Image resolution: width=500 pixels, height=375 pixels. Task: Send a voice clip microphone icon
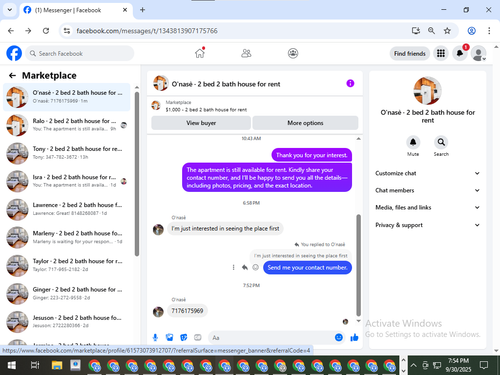(x=155, y=338)
